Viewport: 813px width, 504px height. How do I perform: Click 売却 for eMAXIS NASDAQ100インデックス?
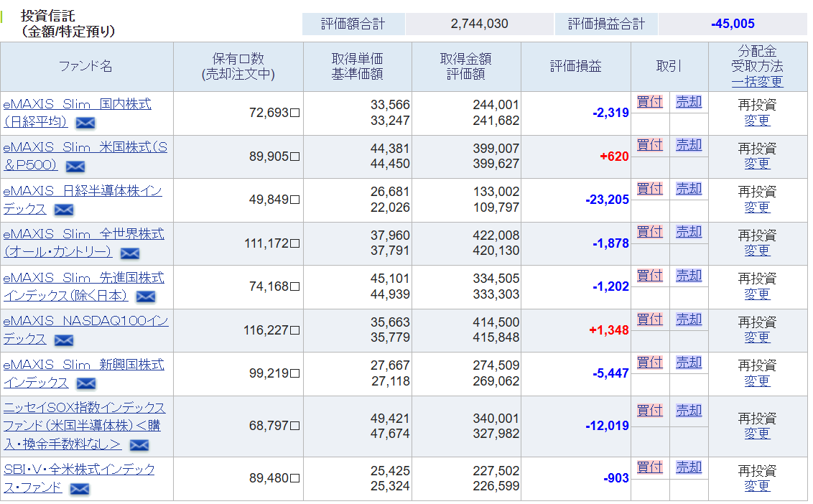689,319
